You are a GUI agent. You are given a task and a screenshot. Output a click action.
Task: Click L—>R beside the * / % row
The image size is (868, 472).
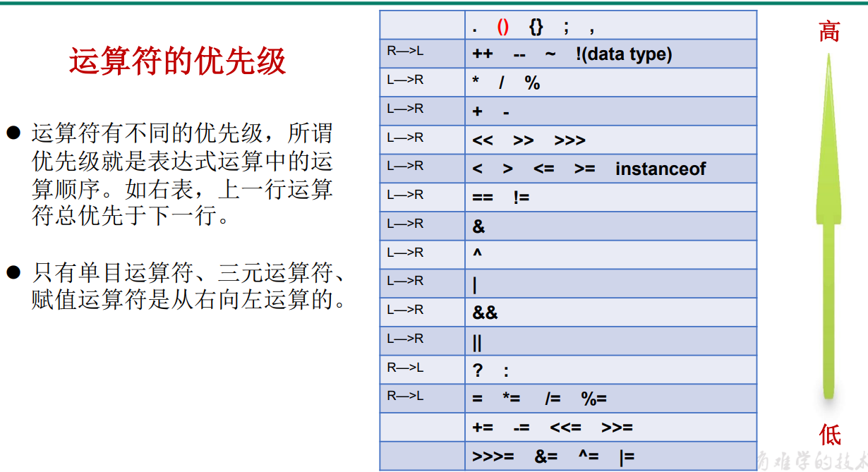405,80
